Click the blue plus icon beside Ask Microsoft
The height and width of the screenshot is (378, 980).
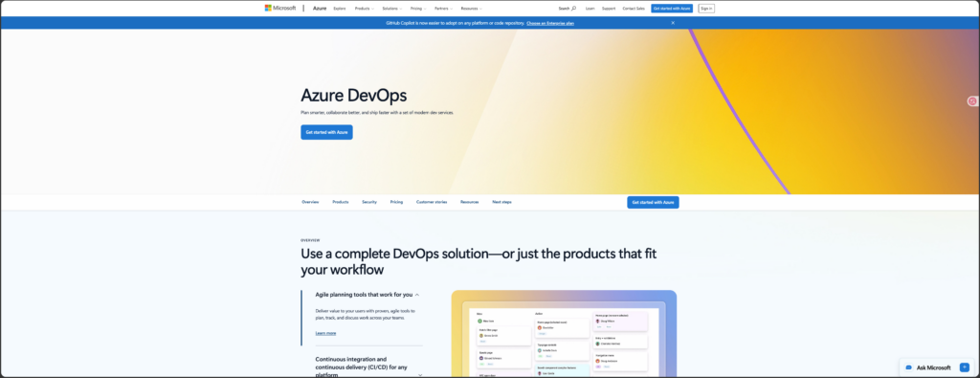[x=965, y=367]
